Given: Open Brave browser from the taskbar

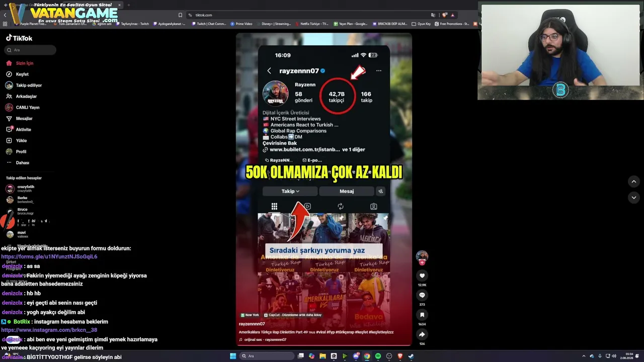Looking at the screenshot, I should click(400, 356).
